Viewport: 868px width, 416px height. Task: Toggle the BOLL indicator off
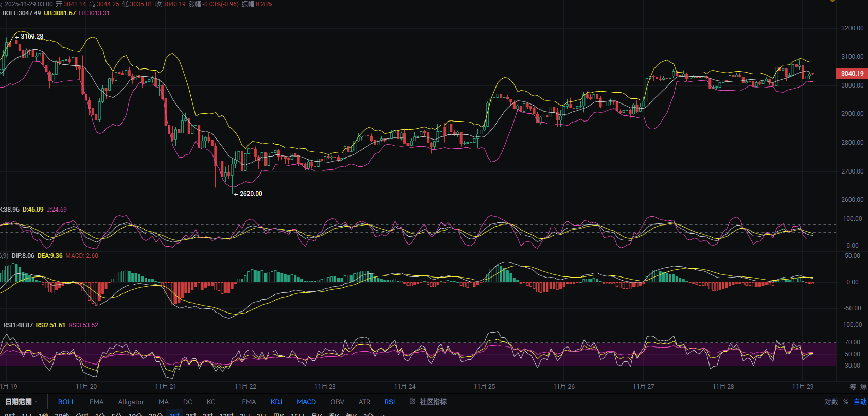tap(66, 402)
